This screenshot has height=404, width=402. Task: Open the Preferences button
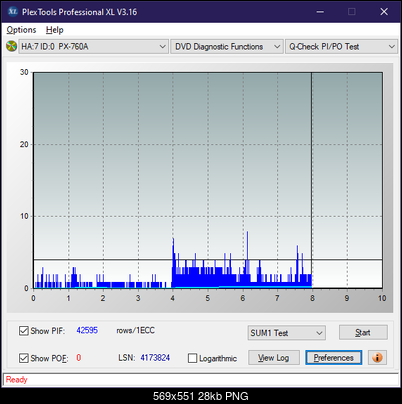point(334,358)
